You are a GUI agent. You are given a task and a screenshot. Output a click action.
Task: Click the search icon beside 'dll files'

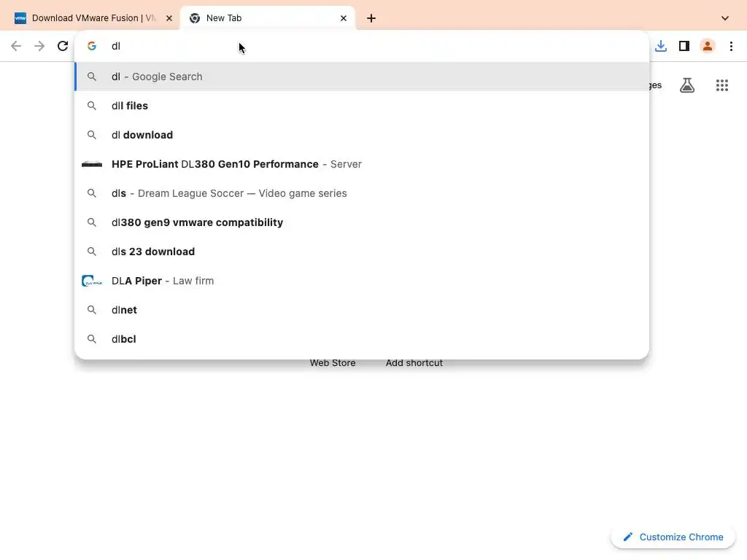click(x=92, y=106)
